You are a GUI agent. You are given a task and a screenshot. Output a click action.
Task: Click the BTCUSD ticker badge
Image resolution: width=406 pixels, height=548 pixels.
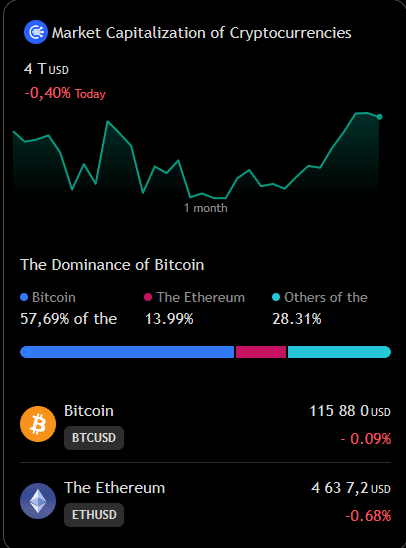click(94, 438)
